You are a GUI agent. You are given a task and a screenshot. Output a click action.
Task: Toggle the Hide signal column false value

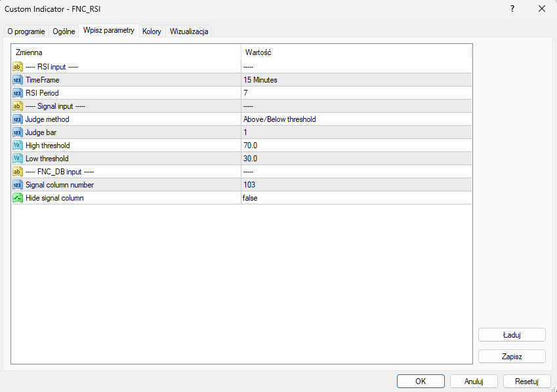[356, 198]
